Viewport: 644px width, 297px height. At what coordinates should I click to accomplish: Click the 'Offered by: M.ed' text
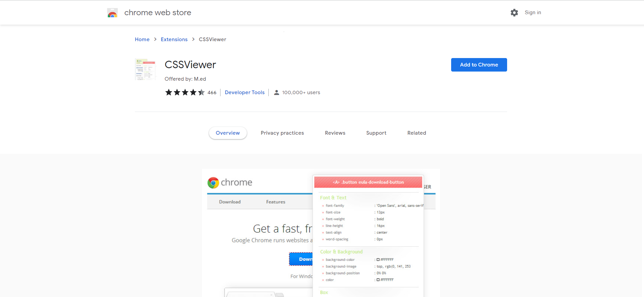point(185,79)
